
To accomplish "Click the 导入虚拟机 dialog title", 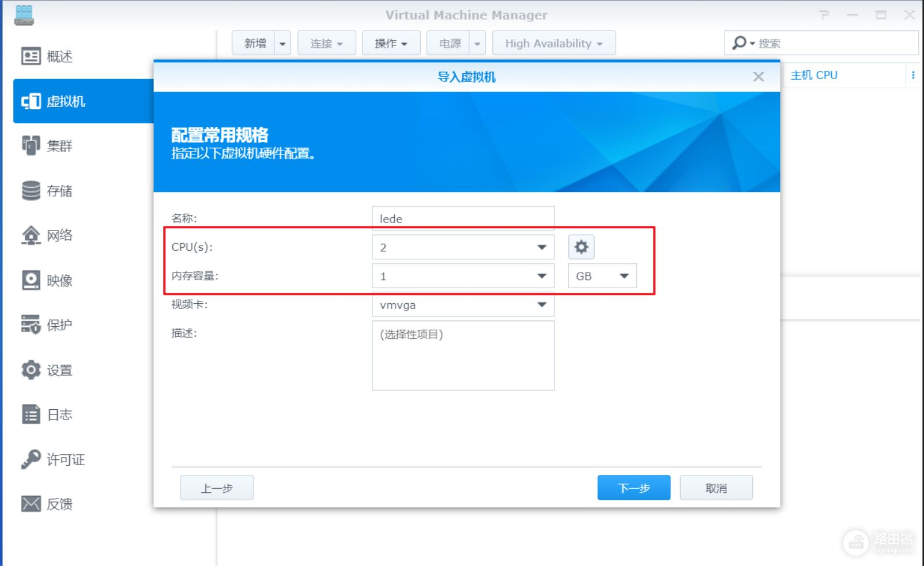I will (466, 77).
